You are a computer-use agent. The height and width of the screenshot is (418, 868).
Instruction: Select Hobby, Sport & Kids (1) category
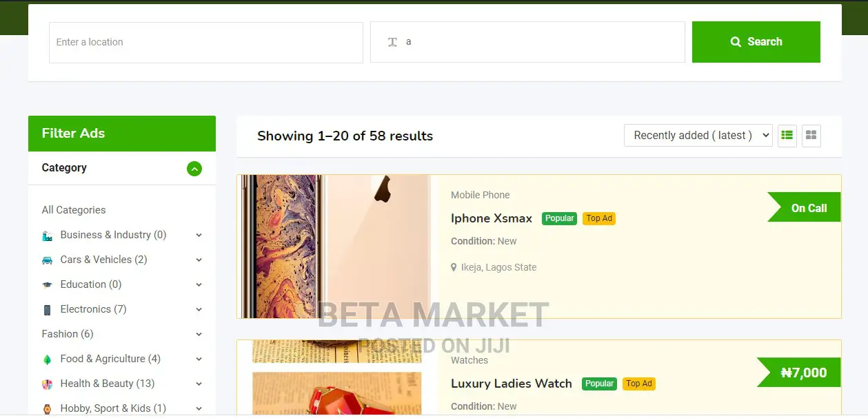[x=113, y=408]
